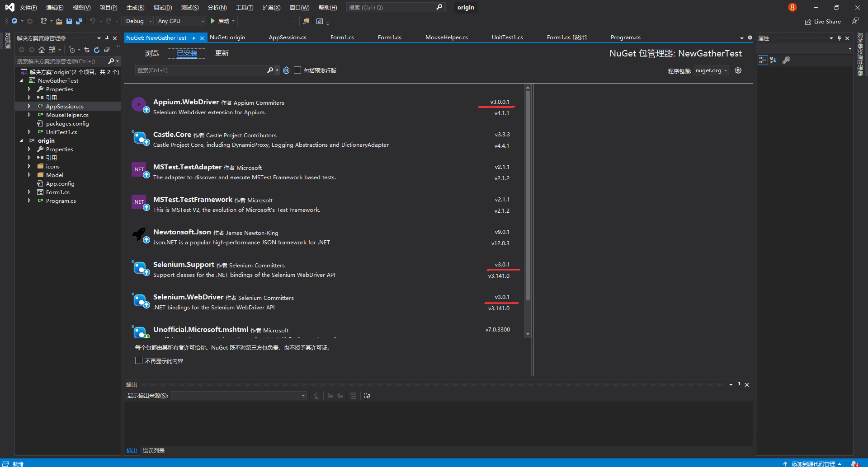Switch to the 已安装 tab
Screen dimensions: 868x467
point(186,53)
